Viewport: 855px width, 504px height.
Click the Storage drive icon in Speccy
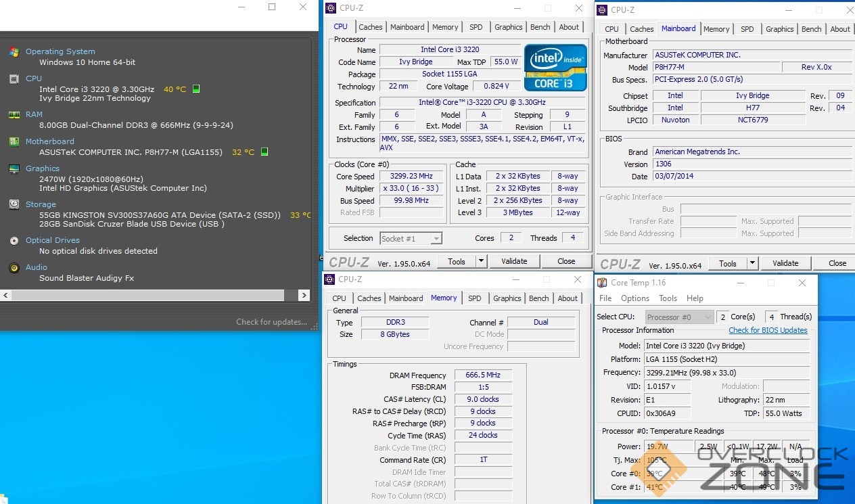click(x=14, y=204)
